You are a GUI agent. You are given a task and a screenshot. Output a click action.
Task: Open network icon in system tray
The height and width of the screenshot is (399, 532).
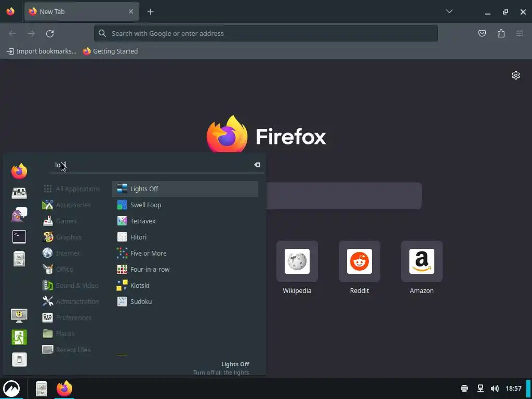(x=481, y=389)
